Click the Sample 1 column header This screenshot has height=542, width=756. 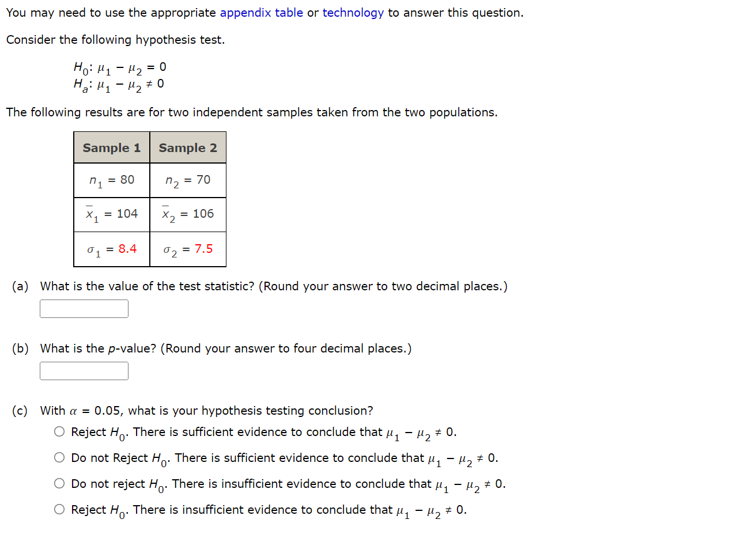click(x=111, y=147)
